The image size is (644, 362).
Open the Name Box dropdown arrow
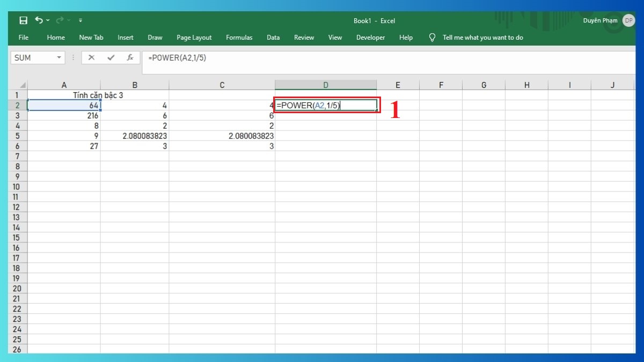59,57
